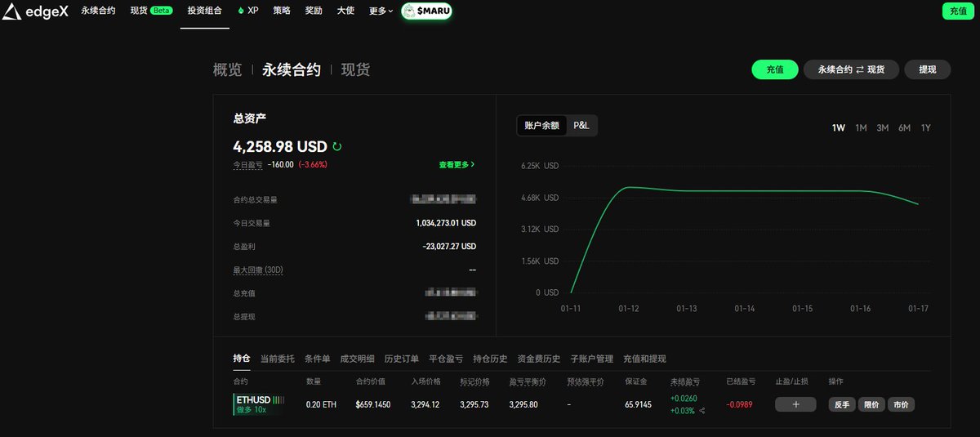Viewport: 980px width, 437px height.
Task: Select the 3M chart range
Action: (x=883, y=127)
